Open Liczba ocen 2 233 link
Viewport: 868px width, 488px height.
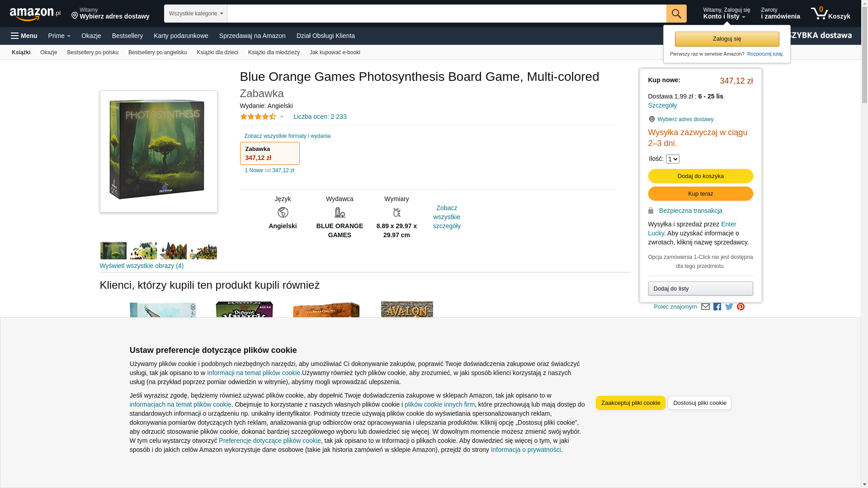tap(320, 117)
